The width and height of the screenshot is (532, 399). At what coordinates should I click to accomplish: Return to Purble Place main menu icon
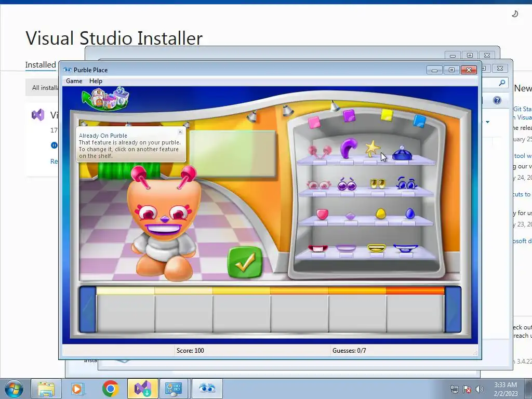point(105,98)
